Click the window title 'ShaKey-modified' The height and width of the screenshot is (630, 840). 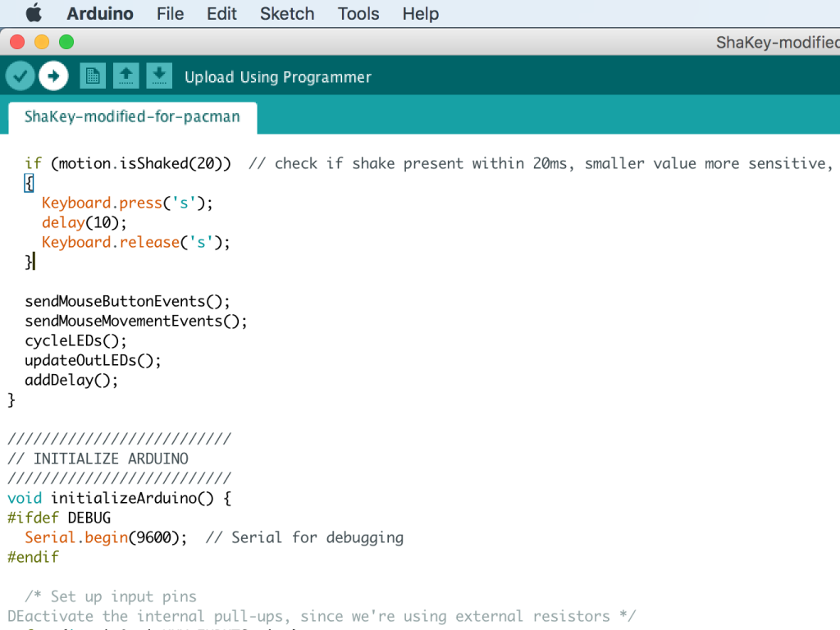pyautogui.click(x=778, y=42)
